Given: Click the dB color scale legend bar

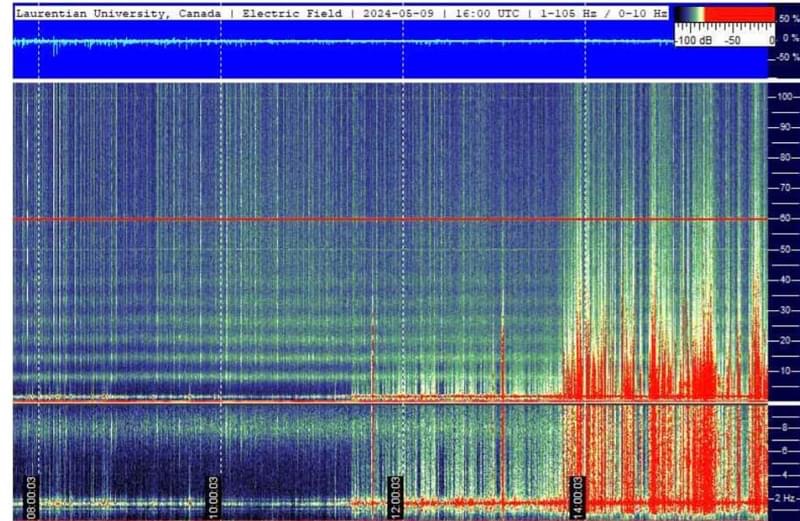Looking at the screenshot, I should (724, 15).
